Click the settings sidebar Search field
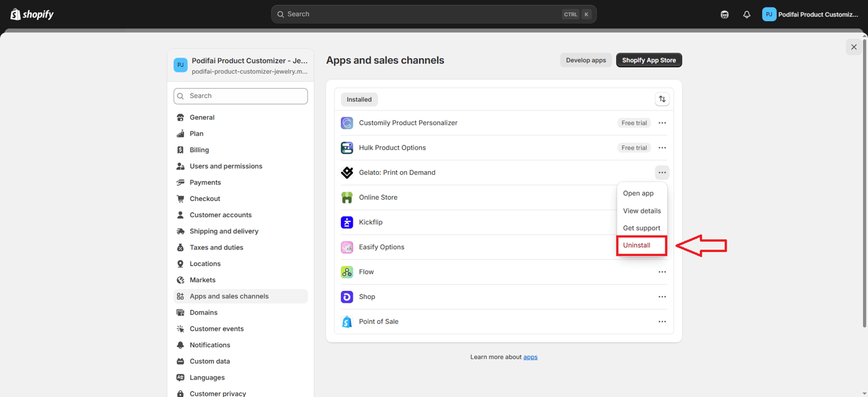The width and height of the screenshot is (868, 397). click(241, 96)
